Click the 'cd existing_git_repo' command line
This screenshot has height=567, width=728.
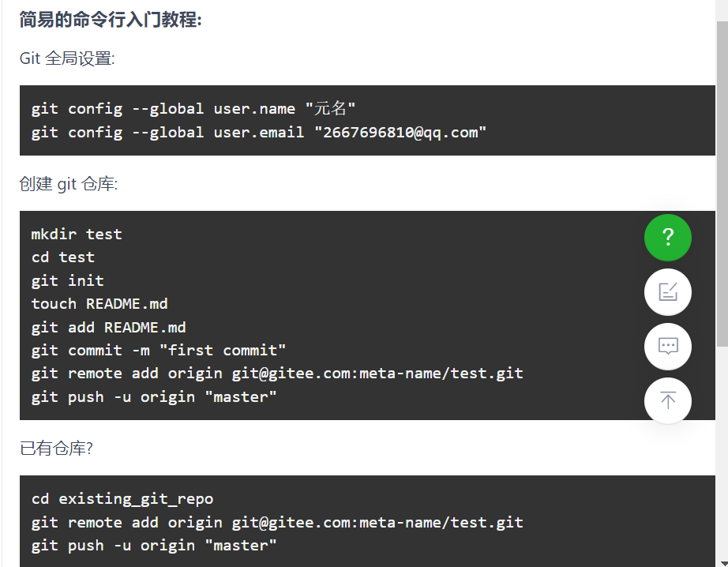pyautogui.click(x=122, y=498)
